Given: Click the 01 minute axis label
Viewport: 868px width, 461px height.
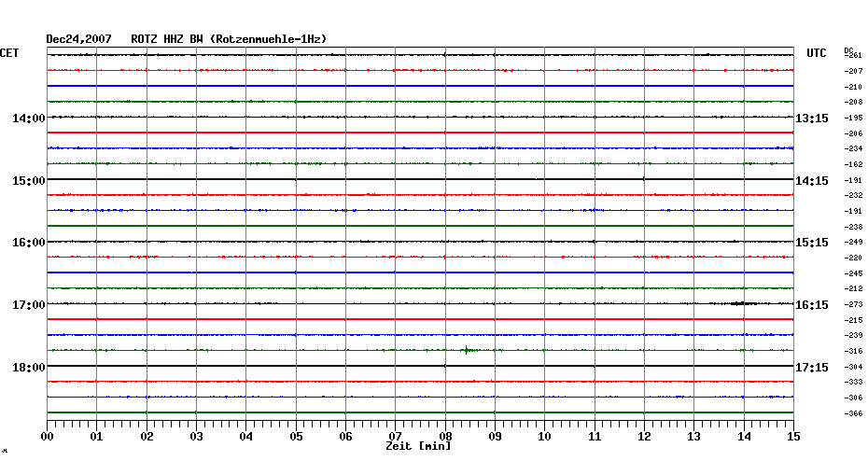Looking at the screenshot, I should (x=97, y=437).
